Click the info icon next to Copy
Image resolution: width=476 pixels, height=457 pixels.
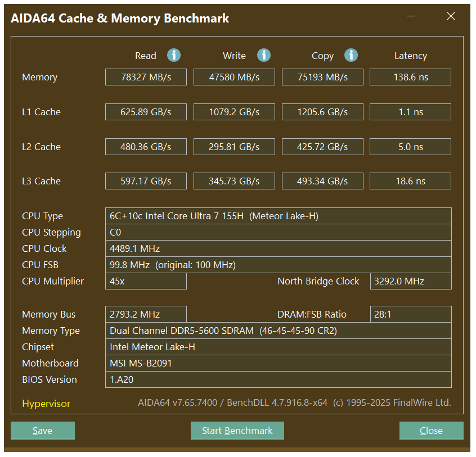coord(351,56)
